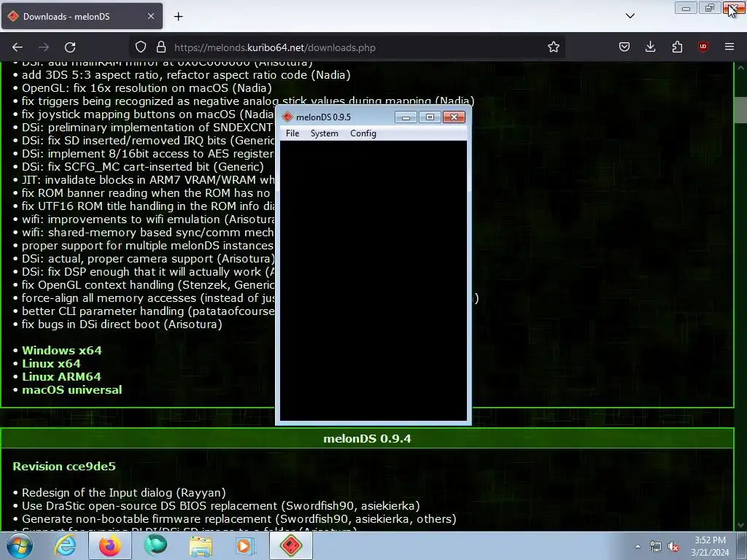Click the macOS universal download link
Image resolution: width=747 pixels, height=560 pixels.
click(72, 390)
